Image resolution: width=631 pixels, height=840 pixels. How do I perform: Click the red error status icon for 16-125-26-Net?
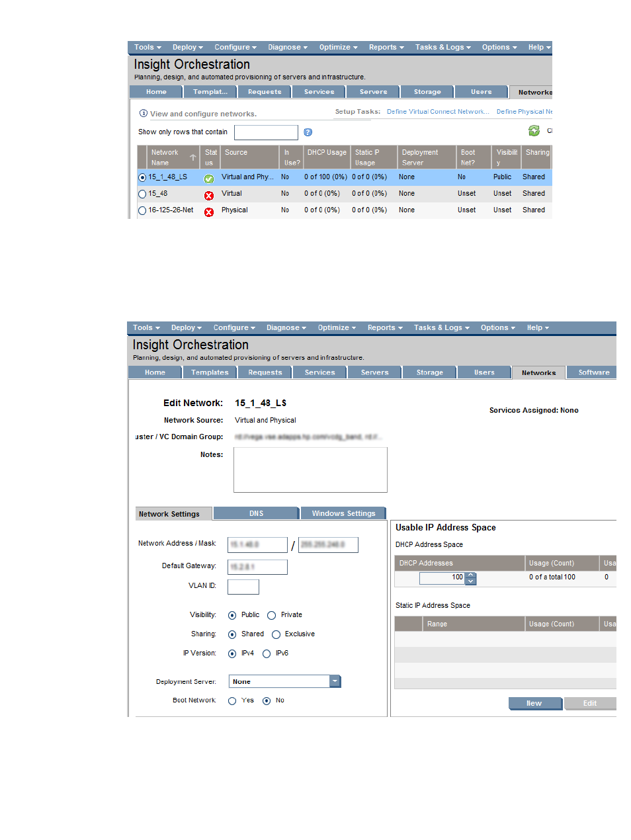click(x=209, y=212)
